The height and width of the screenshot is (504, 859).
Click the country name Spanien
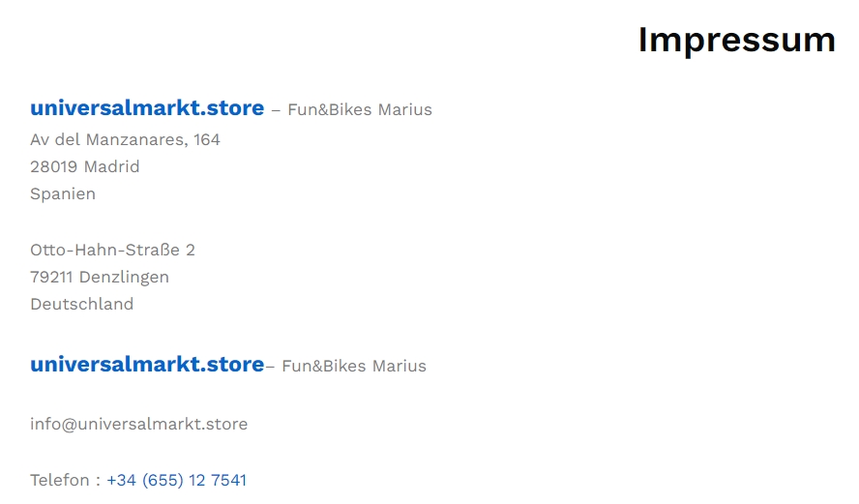point(63,194)
